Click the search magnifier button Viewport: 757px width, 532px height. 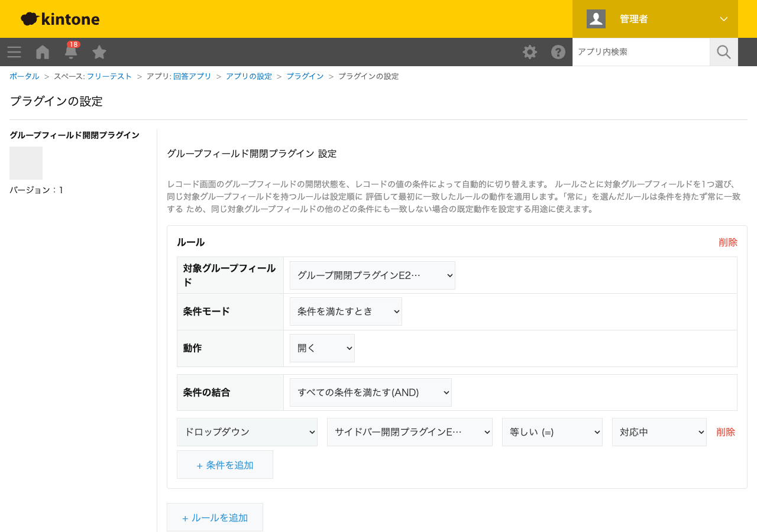[724, 52]
